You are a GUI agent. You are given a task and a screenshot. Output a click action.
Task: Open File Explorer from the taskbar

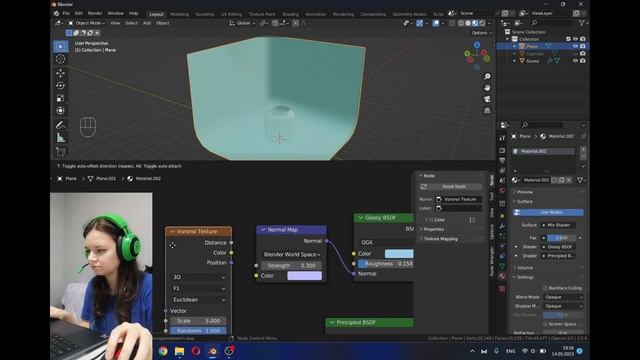[179, 351]
